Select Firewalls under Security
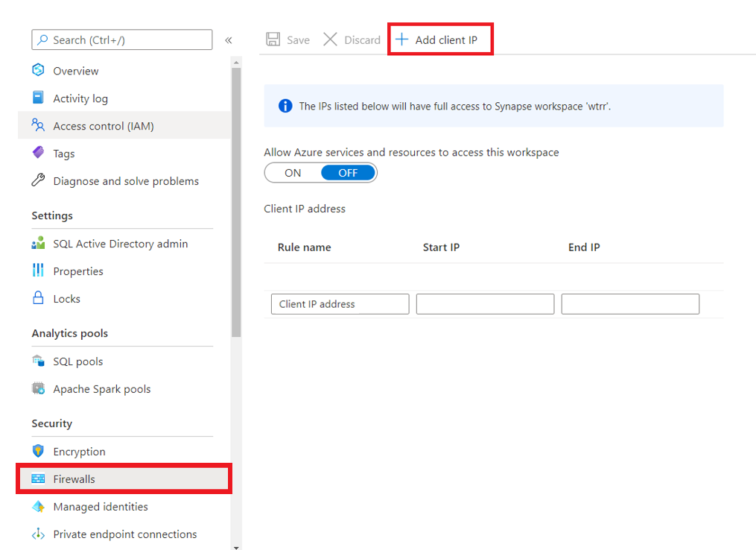Image resolution: width=756 pixels, height=550 pixels. click(x=124, y=478)
